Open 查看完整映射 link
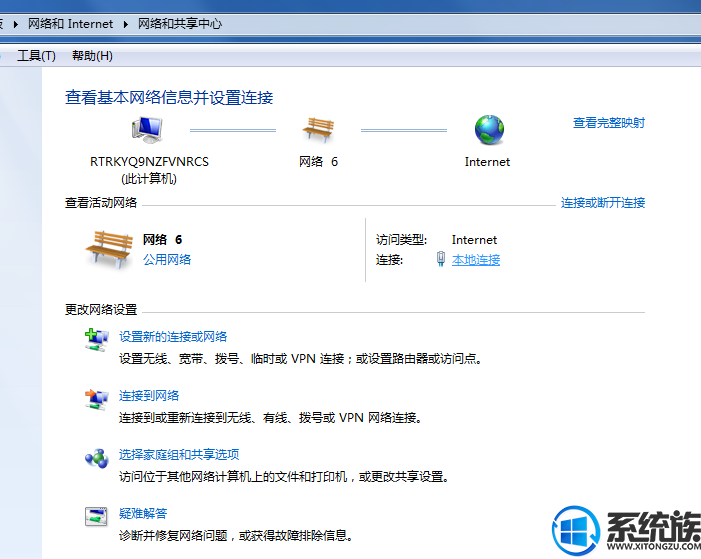Viewport: 701px width, 559px height. pos(609,123)
